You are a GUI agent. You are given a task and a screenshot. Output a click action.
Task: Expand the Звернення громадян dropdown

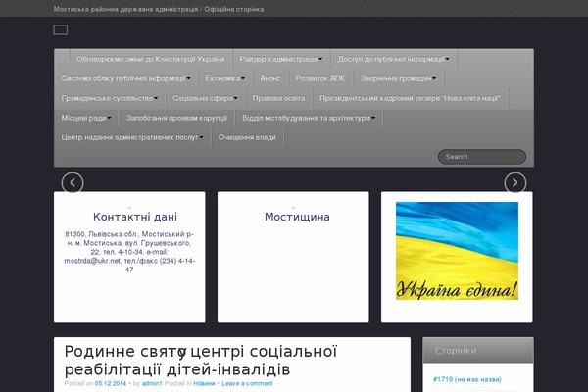(x=398, y=78)
